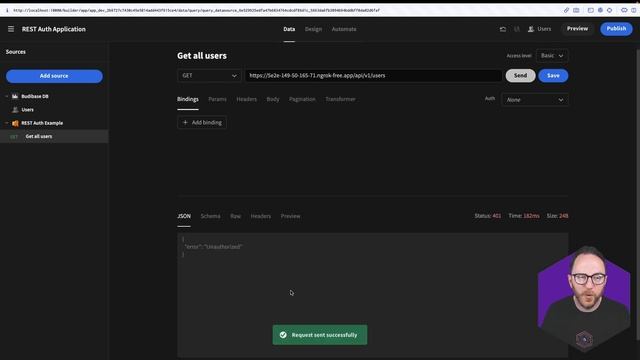Click the redo icon next to undo

(517, 29)
